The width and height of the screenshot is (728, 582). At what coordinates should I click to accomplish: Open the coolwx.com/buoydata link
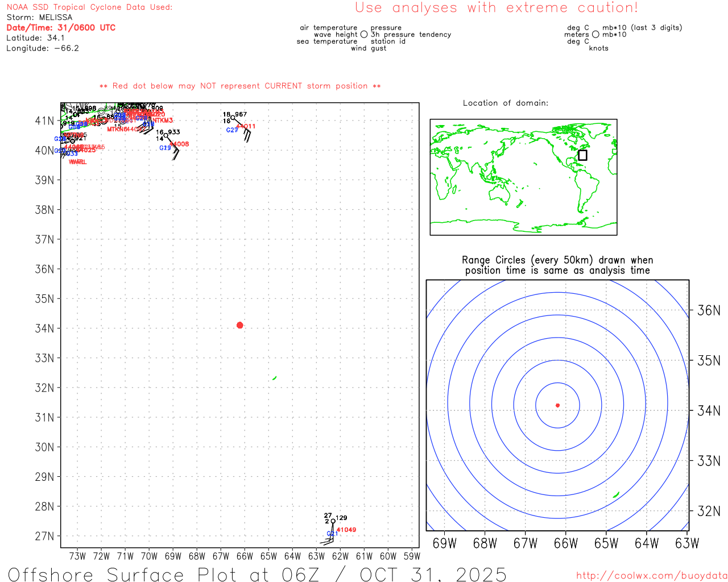pyautogui.click(x=652, y=576)
